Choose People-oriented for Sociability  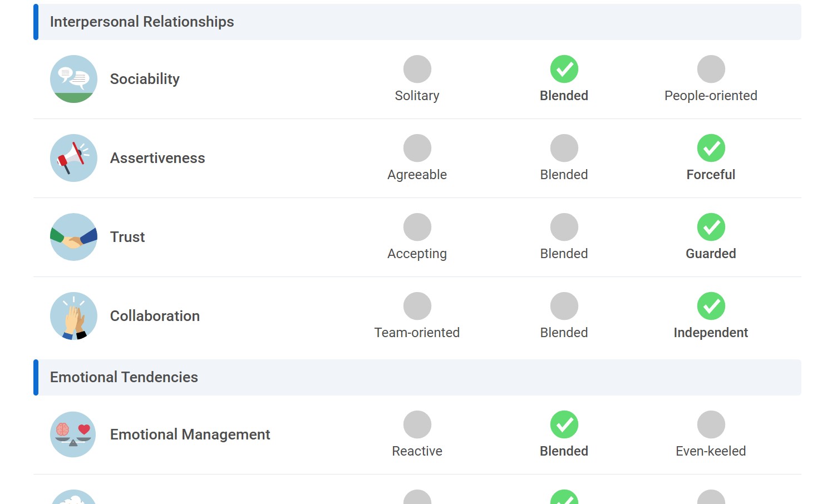pyautogui.click(x=711, y=69)
